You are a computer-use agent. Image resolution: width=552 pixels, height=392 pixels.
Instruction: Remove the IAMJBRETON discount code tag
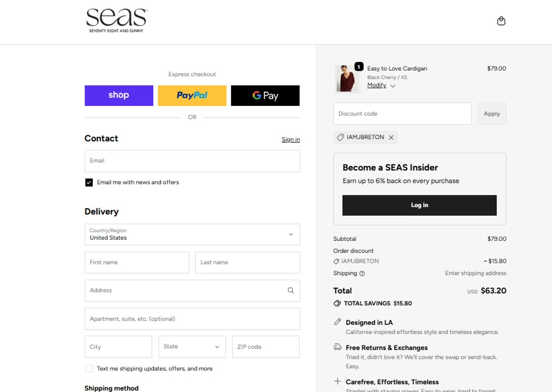pyautogui.click(x=391, y=137)
